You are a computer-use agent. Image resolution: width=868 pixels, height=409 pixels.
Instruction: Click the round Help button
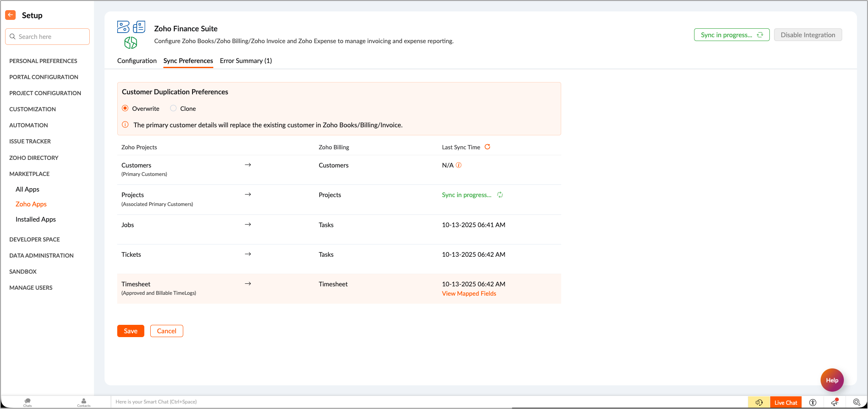coord(832,380)
